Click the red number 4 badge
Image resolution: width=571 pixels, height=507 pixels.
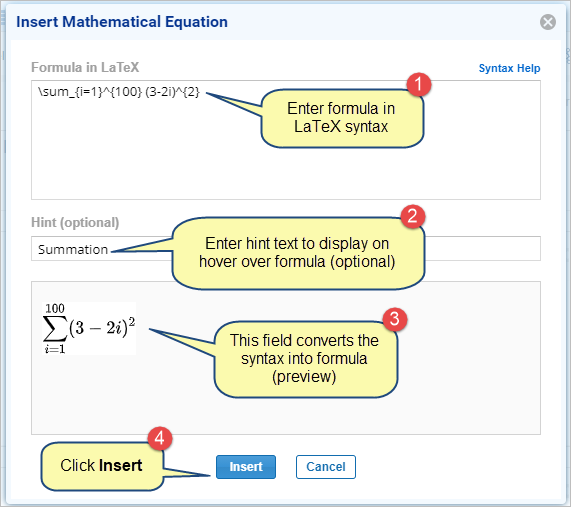pyautogui.click(x=160, y=438)
